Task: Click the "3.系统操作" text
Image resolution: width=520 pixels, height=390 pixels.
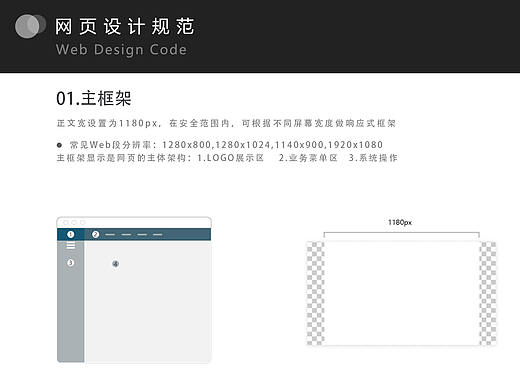Action: 373,158
